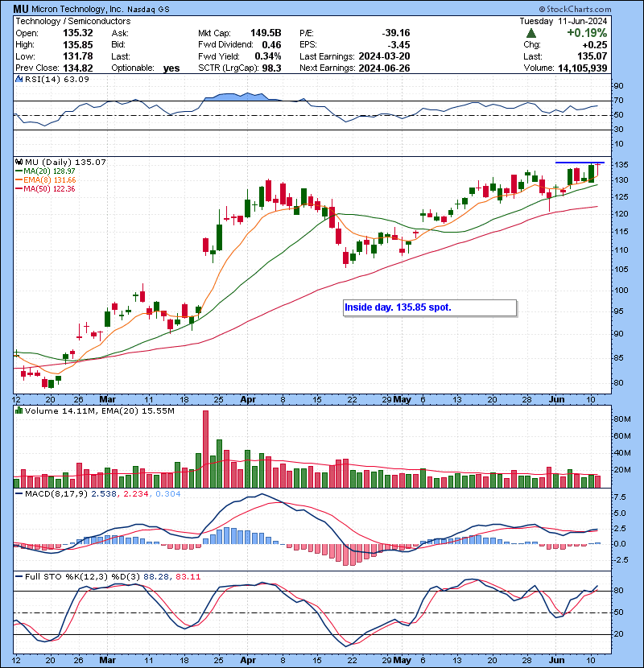This screenshot has width=644, height=668.
Task: Click the header Volume value 14,105,939
Action: (x=582, y=68)
